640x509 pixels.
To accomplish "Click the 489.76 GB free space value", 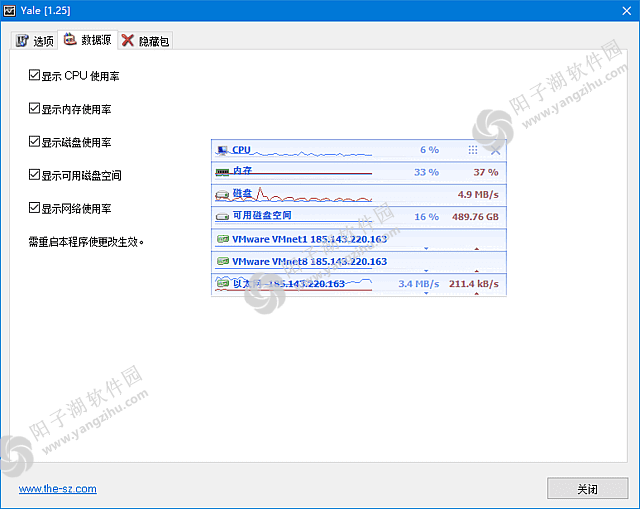I will tap(475, 217).
